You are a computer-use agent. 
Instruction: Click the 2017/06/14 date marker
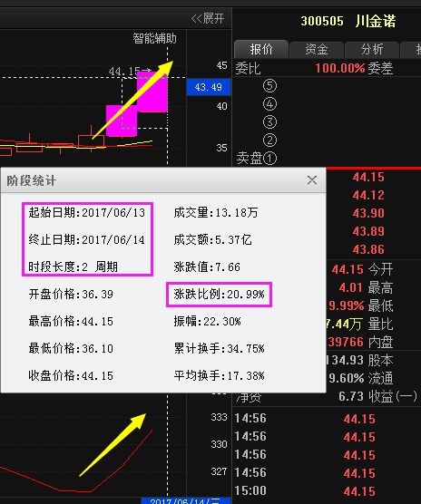pyautogui.click(x=186, y=500)
